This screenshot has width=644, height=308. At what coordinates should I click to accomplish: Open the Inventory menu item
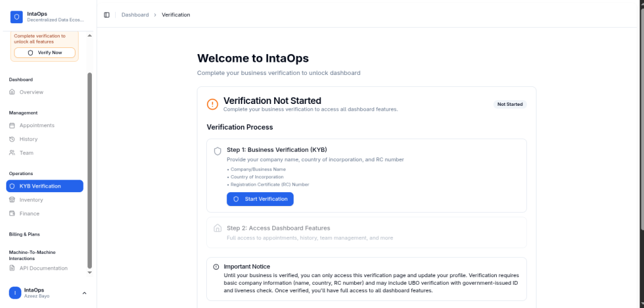coord(31,200)
